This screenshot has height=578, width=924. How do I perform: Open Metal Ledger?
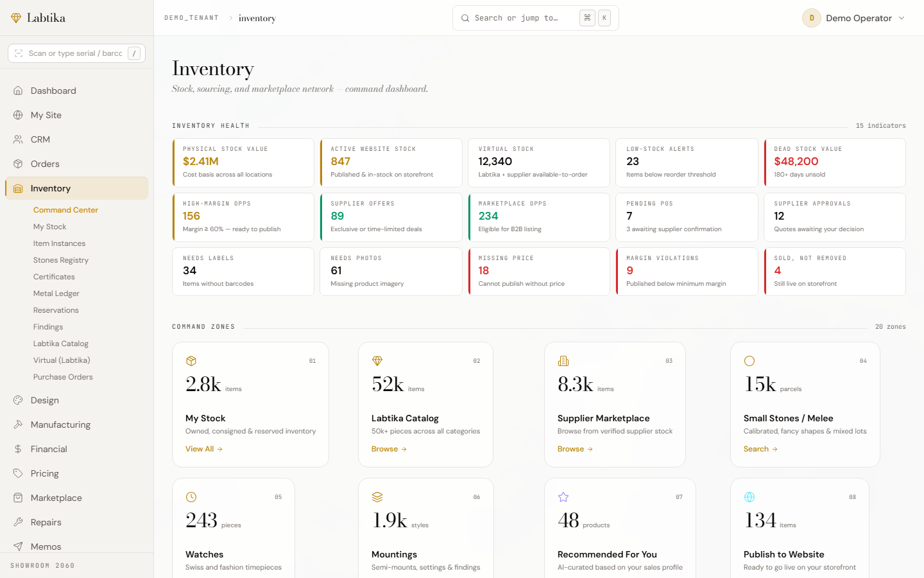coord(56,293)
